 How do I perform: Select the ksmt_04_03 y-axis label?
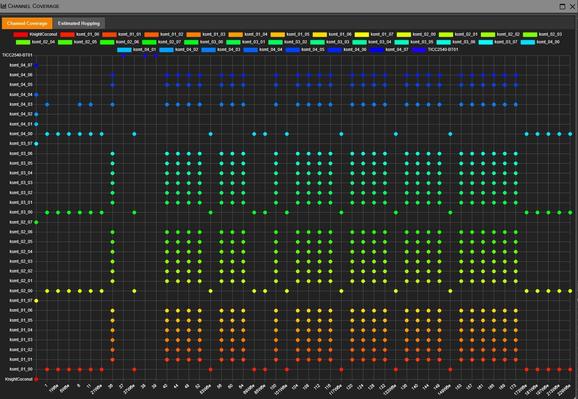pyautogui.click(x=21, y=104)
